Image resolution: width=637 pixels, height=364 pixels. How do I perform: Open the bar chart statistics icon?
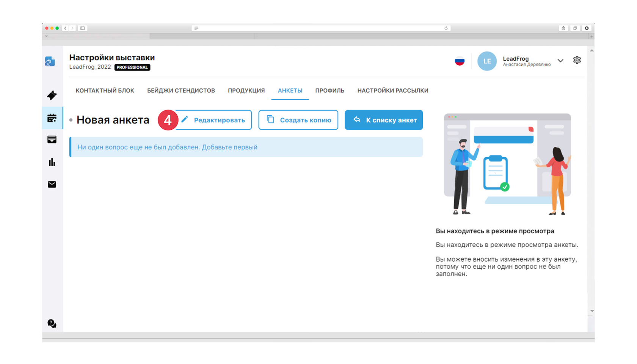pos(52,162)
